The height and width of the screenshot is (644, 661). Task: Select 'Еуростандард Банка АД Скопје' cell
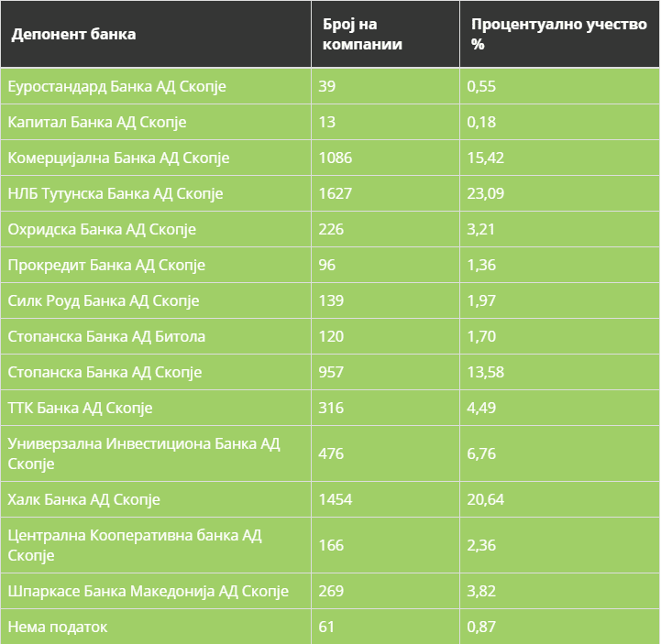(156, 86)
